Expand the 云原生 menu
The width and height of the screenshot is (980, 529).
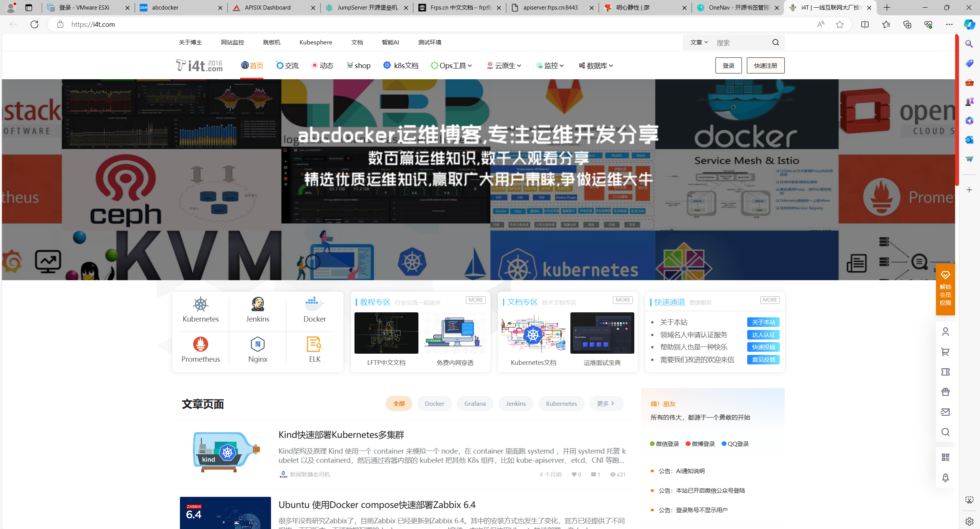pyautogui.click(x=504, y=66)
